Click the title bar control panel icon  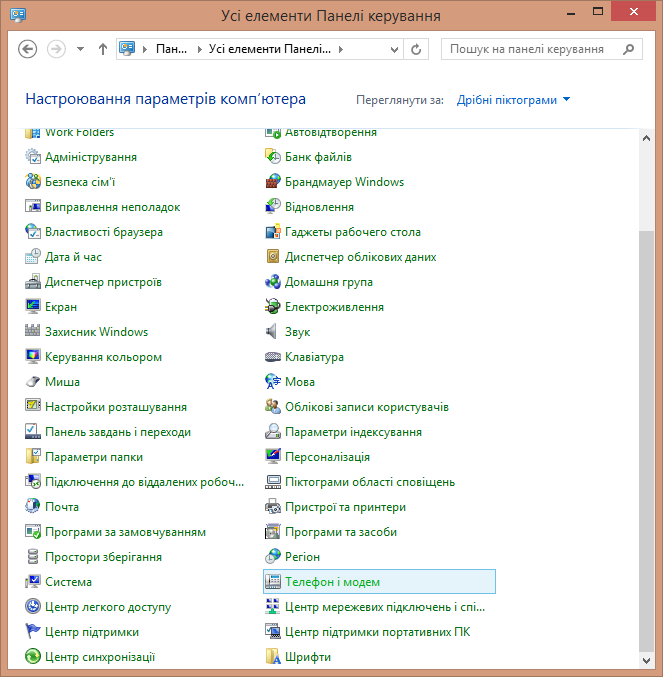coord(18,15)
